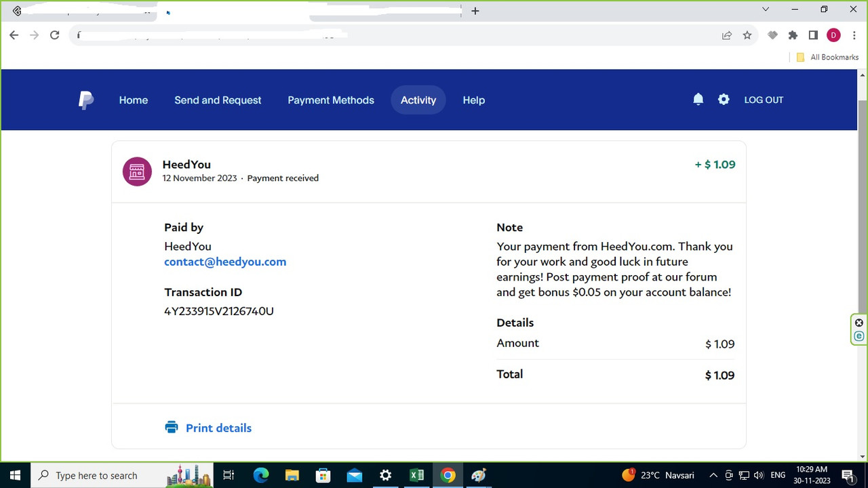The height and width of the screenshot is (488, 868).
Task: Open the All Bookmarks folder
Action: click(828, 57)
